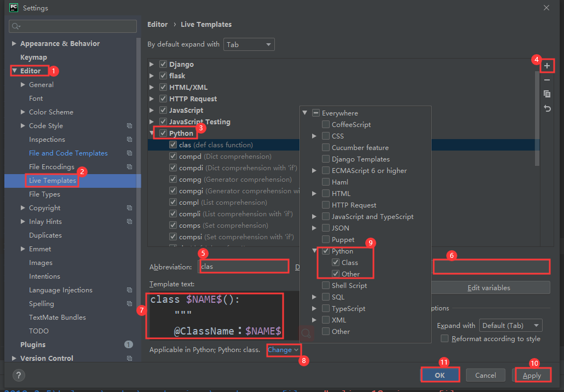Click project-level icon beside Language Injections
Screen dimensions: 564x392
point(129,290)
